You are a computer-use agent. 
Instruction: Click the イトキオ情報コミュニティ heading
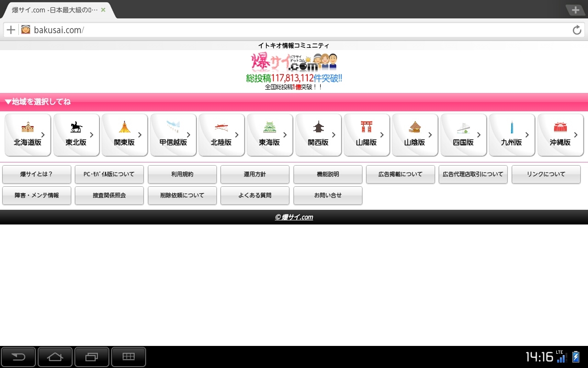(294, 46)
